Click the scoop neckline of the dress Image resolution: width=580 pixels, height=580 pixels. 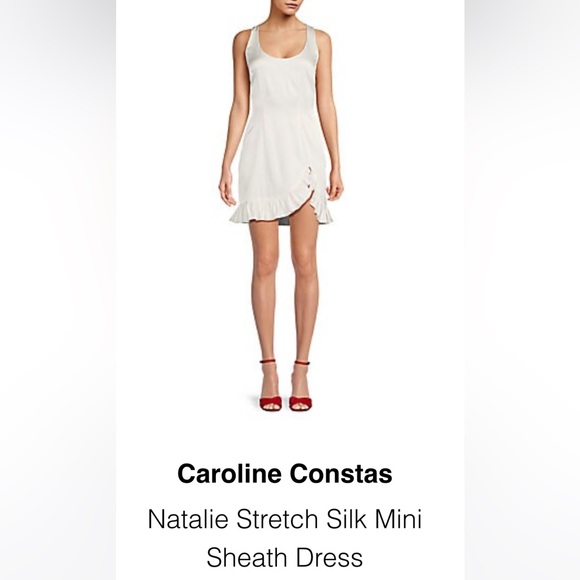[281, 50]
